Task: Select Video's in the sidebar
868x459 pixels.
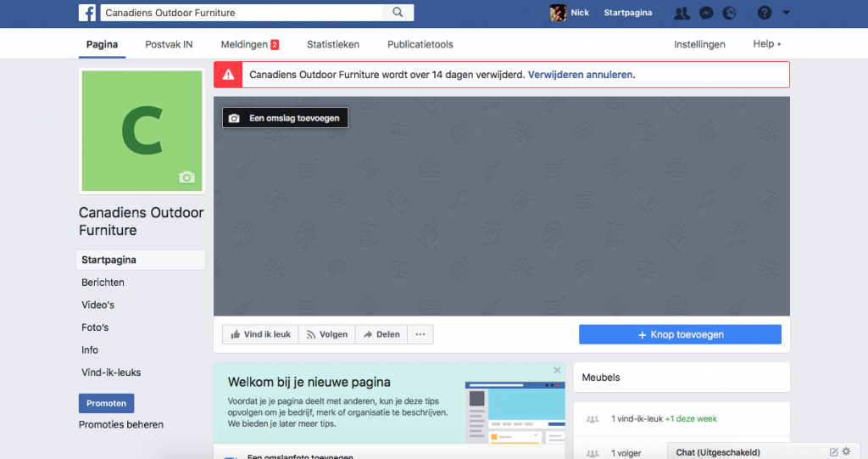Action: tap(98, 305)
